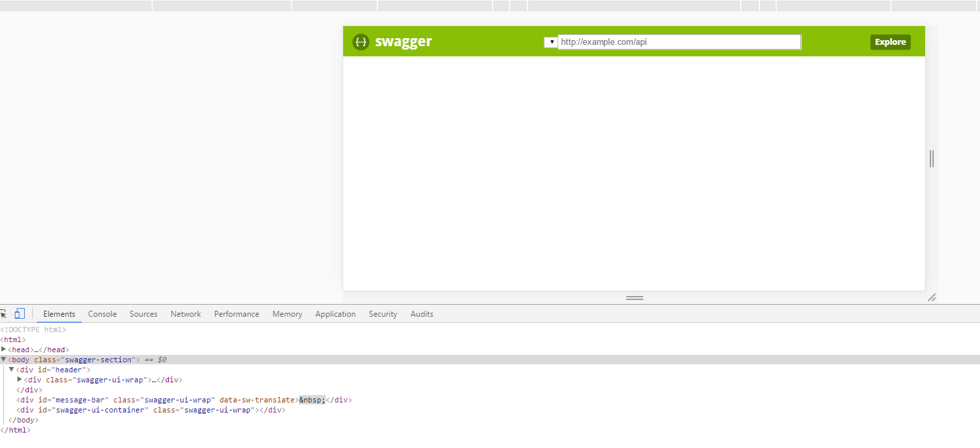Select the swagger-ui-container div line
Screen dimensions: 980x448
pos(151,410)
